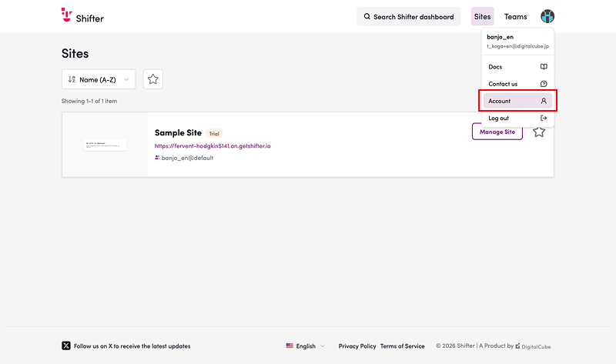Click the Contact us help icon
616x364 pixels.
[544, 84]
